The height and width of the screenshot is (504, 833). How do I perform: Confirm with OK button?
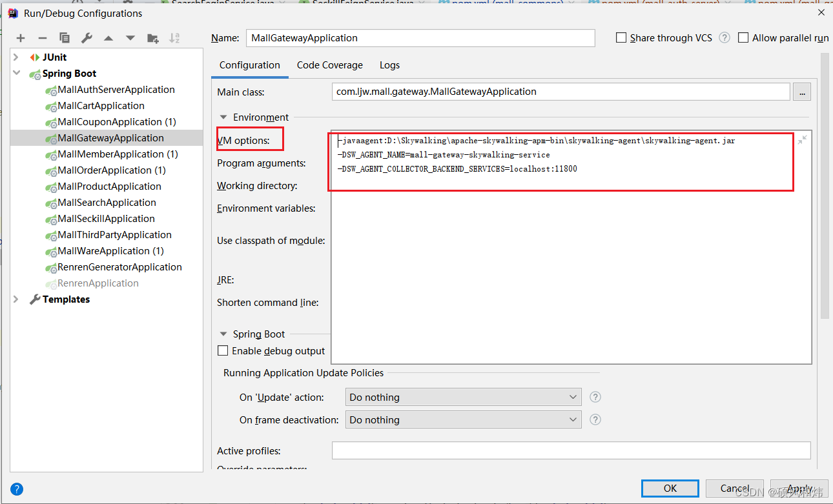coord(670,488)
